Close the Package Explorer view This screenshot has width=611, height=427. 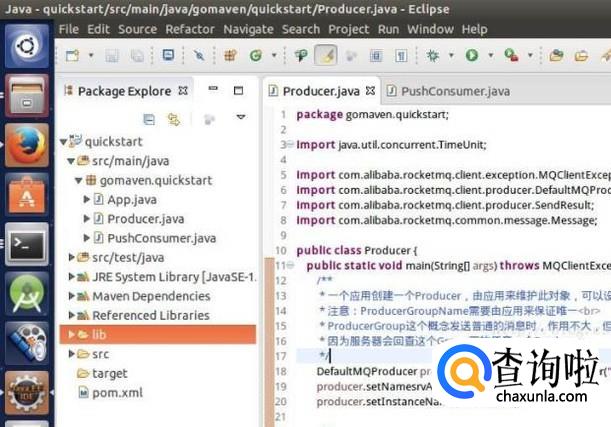coord(183,91)
